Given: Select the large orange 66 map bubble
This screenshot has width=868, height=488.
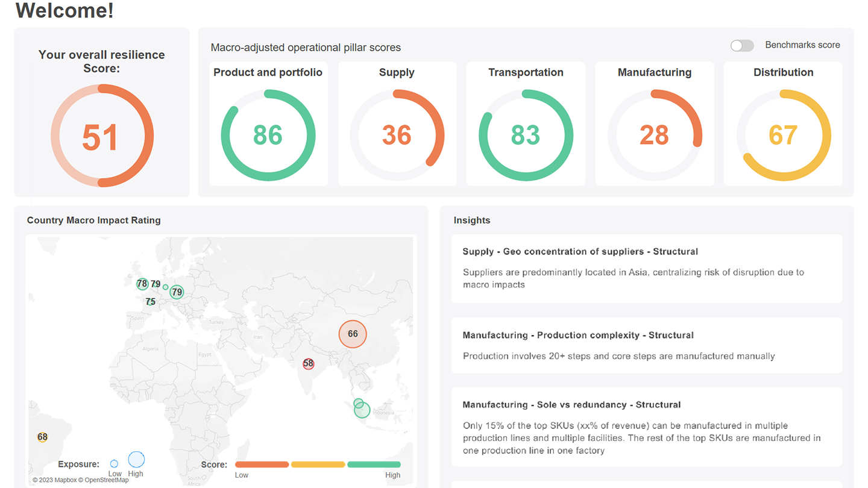Looking at the screenshot, I should [x=353, y=334].
